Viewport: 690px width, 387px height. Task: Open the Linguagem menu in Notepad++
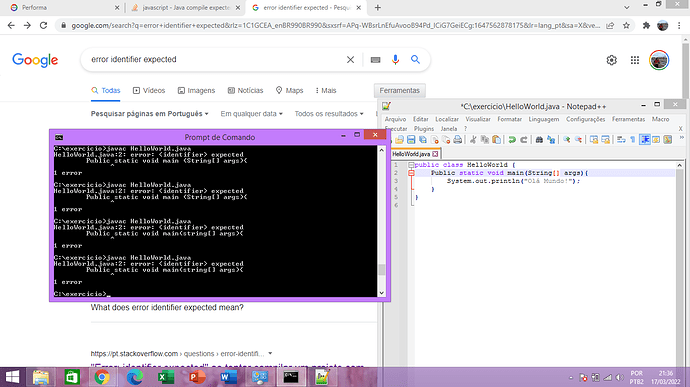[x=544, y=119]
